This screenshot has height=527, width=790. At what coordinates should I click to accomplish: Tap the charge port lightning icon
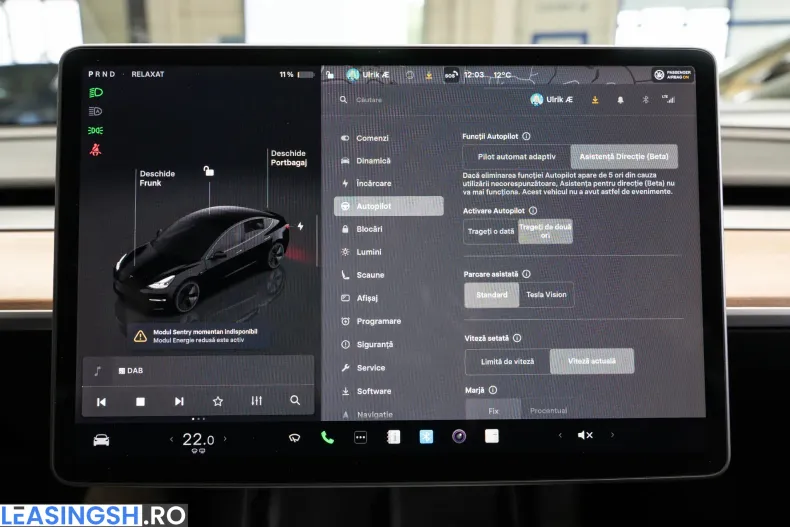(x=300, y=226)
